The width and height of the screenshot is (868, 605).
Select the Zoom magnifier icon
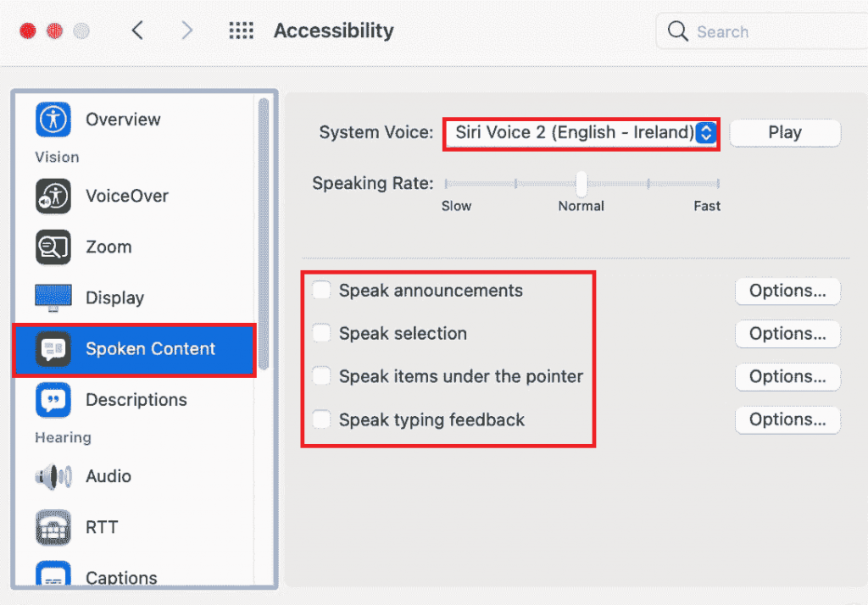tap(53, 247)
